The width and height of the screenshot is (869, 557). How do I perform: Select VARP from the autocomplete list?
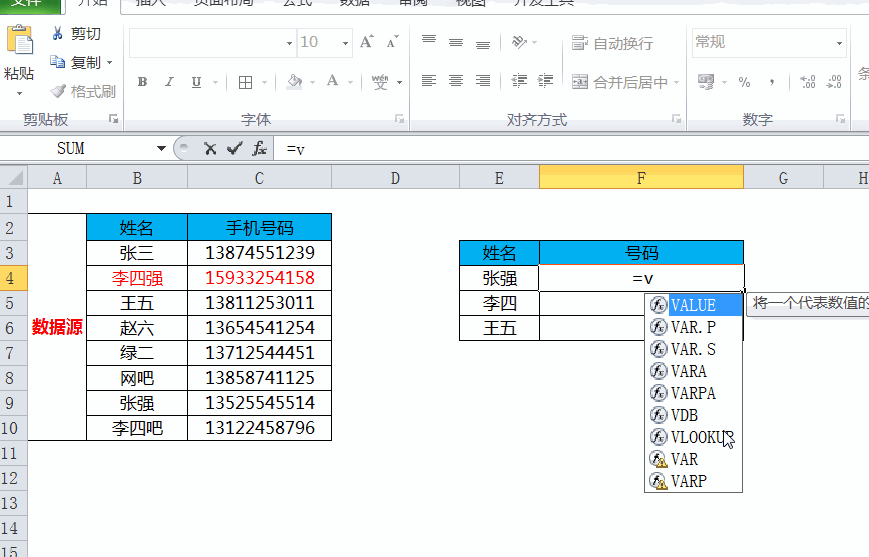pos(694,481)
